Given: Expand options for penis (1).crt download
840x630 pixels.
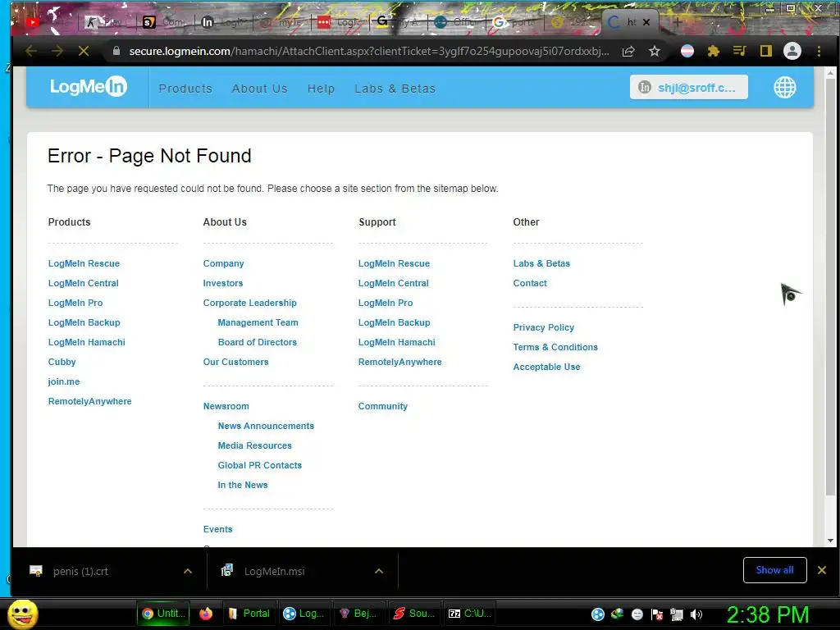Looking at the screenshot, I should [x=188, y=571].
